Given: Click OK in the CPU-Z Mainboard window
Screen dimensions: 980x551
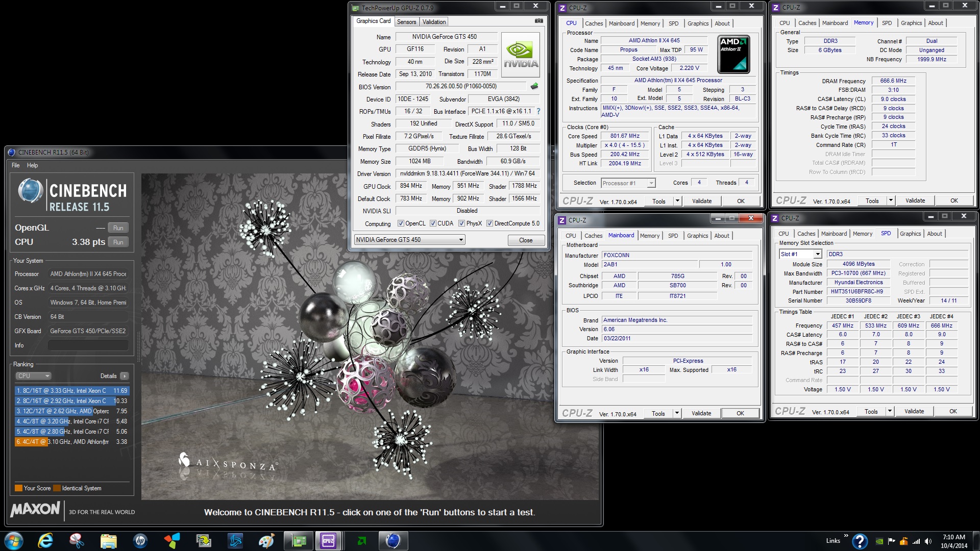Looking at the screenshot, I should point(740,413).
